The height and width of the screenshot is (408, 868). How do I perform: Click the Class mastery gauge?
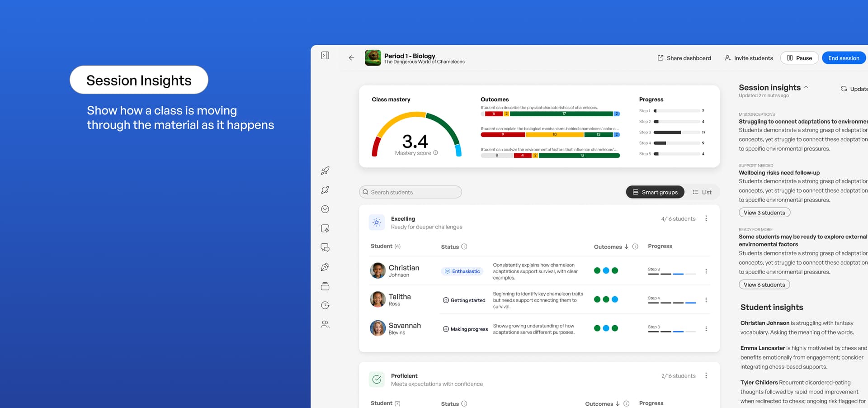[x=416, y=134]
